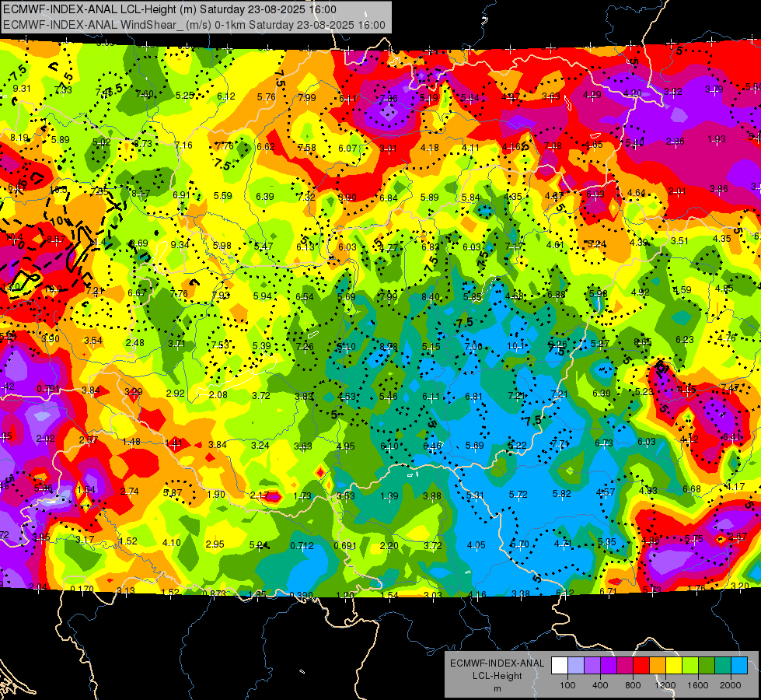The image size is (761, 700).
Task: Click the LCL-Height header line at top
Action: point(169,9)
